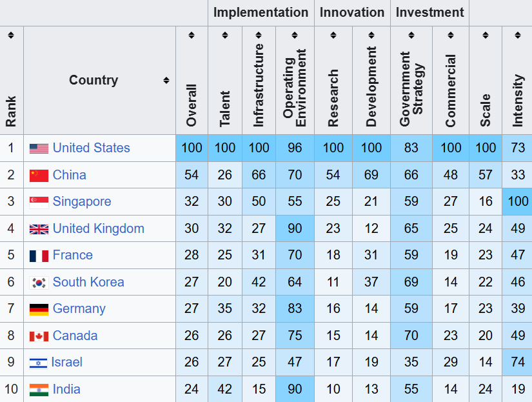Click the Israel flag icon
Image resolution: width=532 pixels, height=402 pixels.
click(x=39, y=363)
